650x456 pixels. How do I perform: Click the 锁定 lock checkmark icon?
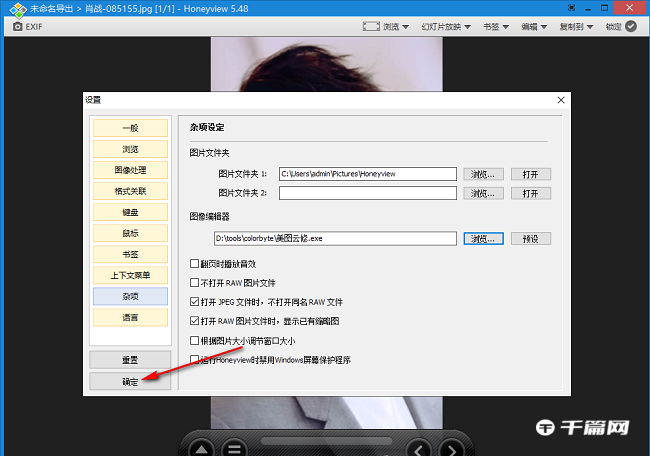pos(631,27)
